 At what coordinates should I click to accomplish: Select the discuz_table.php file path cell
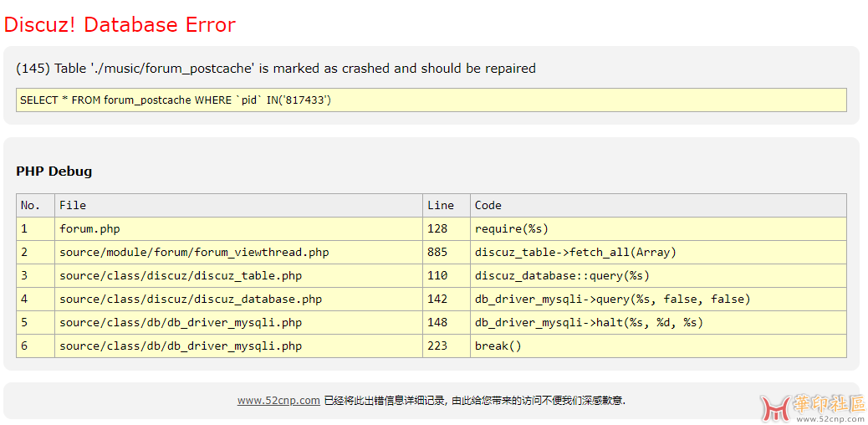pos(238,275)
